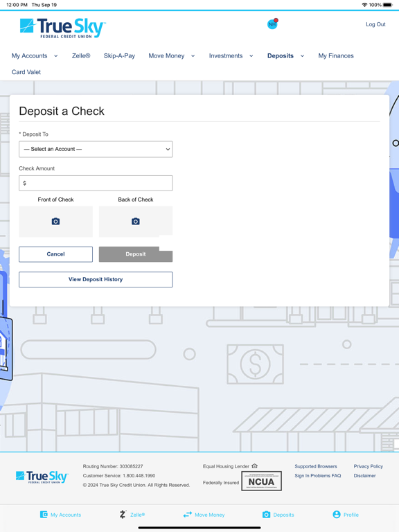Viewport: 399px width, 532px height.
Task: Tap the Back of Check camera icon
Action: click(136, 222)
